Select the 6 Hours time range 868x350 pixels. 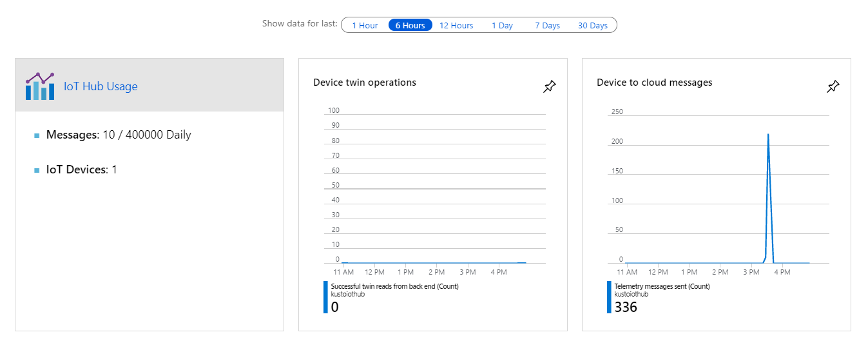coord(410,26)
